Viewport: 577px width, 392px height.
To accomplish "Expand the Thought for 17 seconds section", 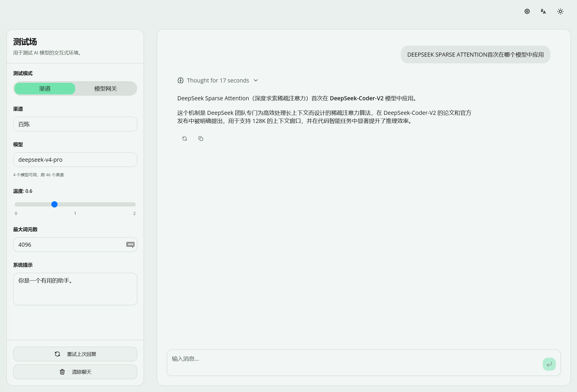I will (x=218, y=80).
